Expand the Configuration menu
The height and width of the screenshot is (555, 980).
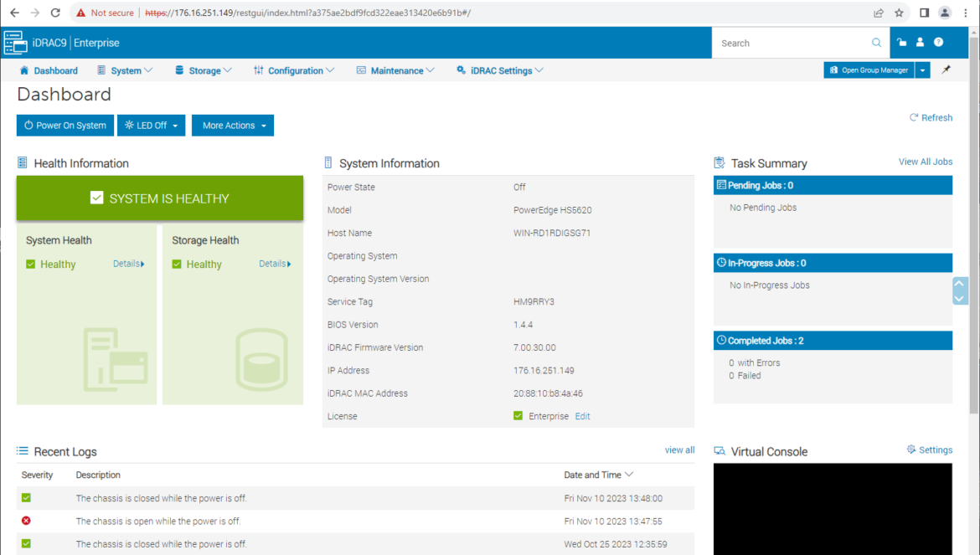[x=294, y=70]
